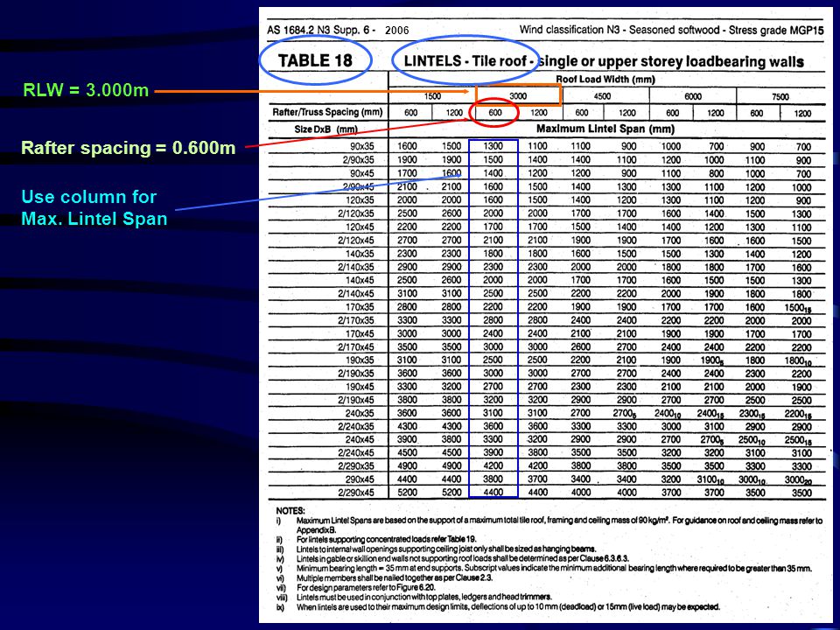This screenshot has height=630, width=840.
Task: Click the 'Wind classification N3' header line
Action: point(671,30)
